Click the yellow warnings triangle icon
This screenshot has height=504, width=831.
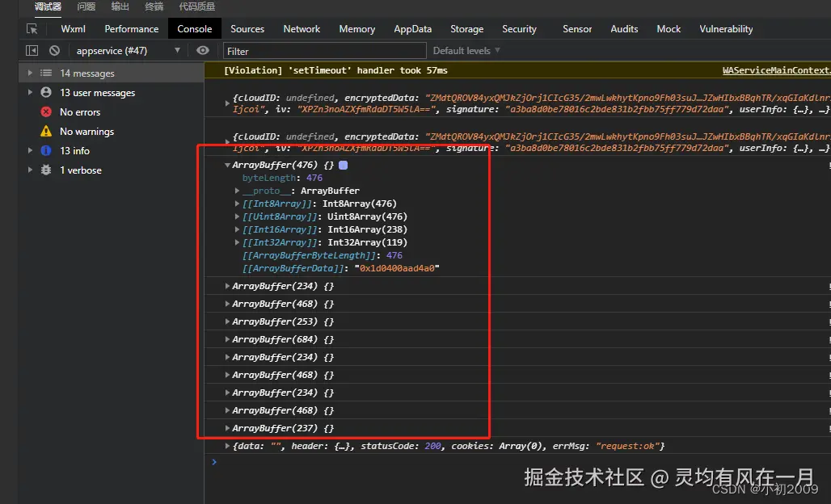coord(46,131)
